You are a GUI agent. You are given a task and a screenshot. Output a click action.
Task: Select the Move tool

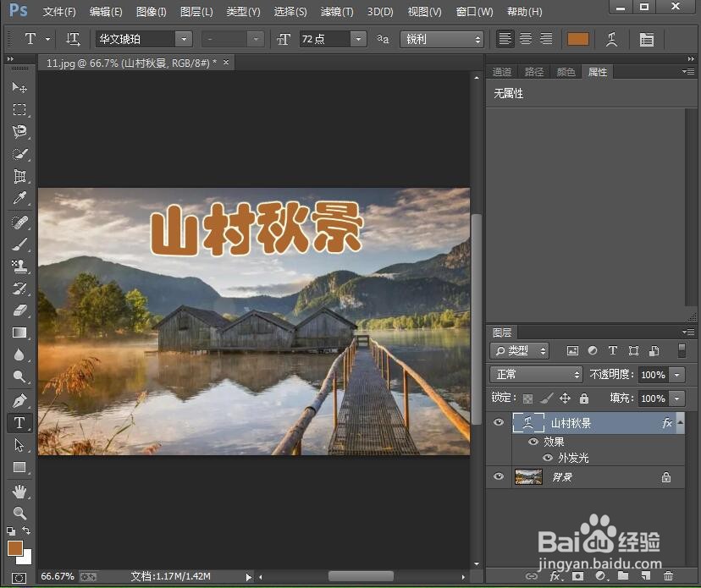click(19, 87)
